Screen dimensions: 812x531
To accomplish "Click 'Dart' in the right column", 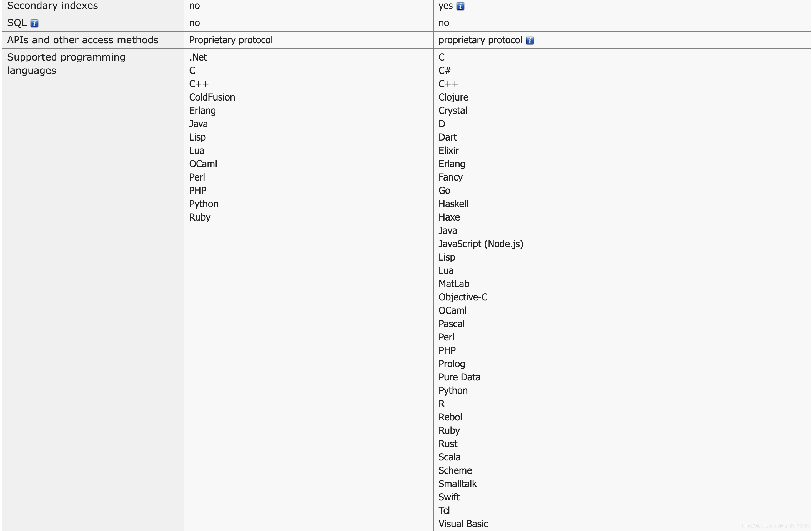I will [448, 137].
